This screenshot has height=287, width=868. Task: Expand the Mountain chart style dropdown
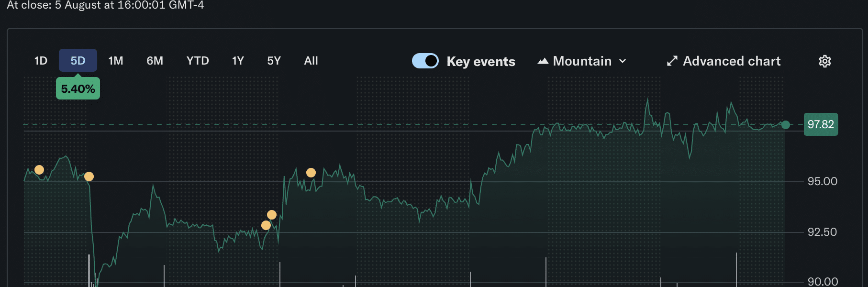582,61
